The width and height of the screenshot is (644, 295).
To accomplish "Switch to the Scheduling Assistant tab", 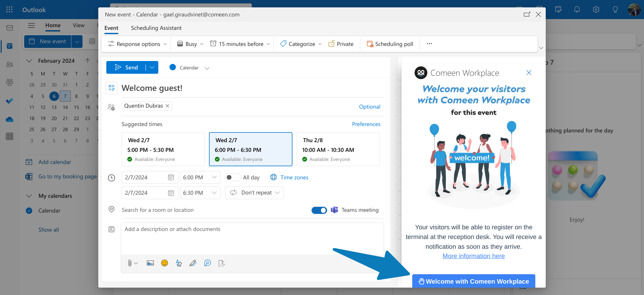I will 156,28.
